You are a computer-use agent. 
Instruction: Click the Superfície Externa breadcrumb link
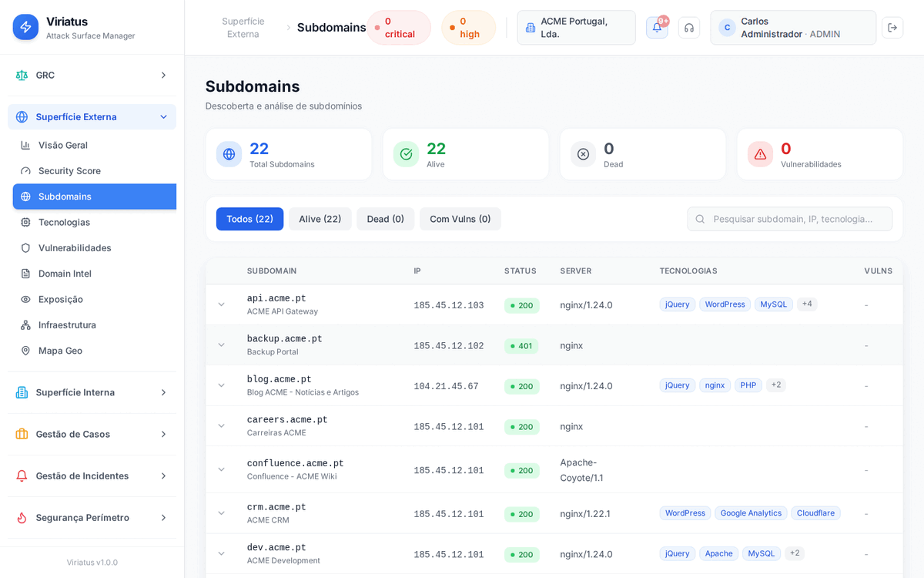pyautogui.click(x=243, y=28)
